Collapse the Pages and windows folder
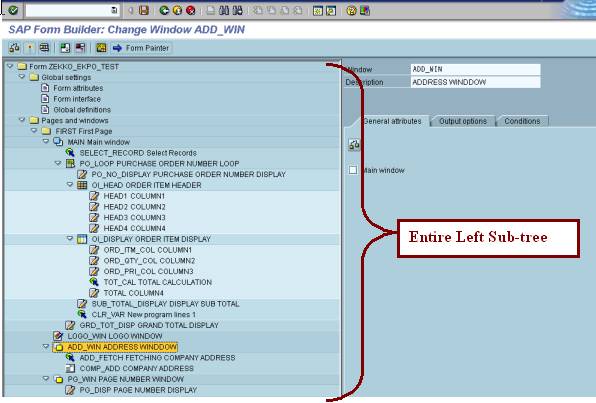 click(22, 120)
